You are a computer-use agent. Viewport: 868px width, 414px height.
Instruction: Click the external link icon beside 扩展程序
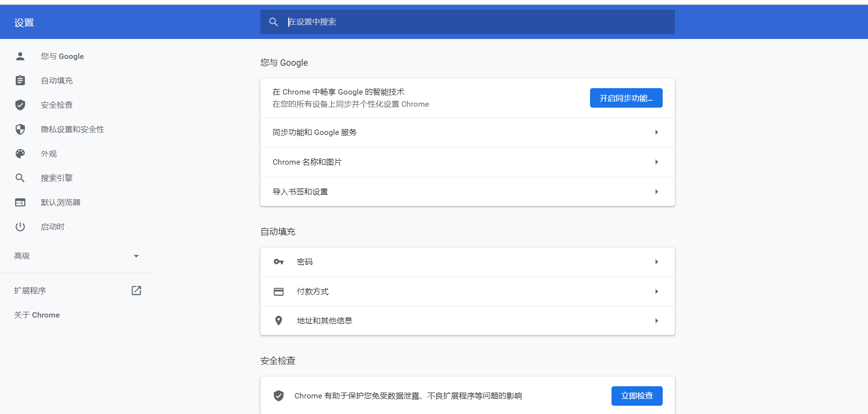tap(137, 290)
